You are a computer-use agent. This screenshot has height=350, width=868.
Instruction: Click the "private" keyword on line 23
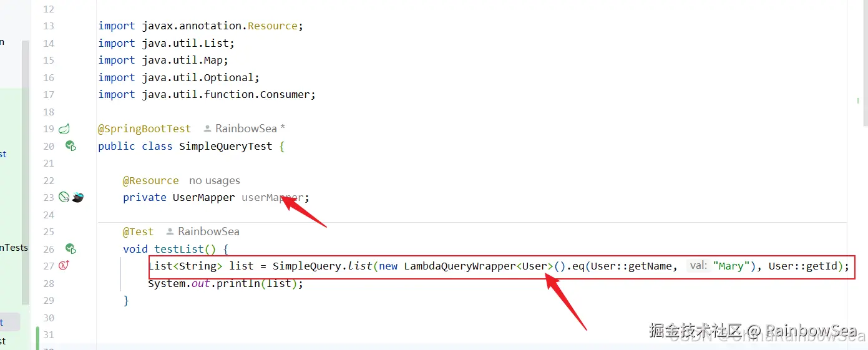144,197
